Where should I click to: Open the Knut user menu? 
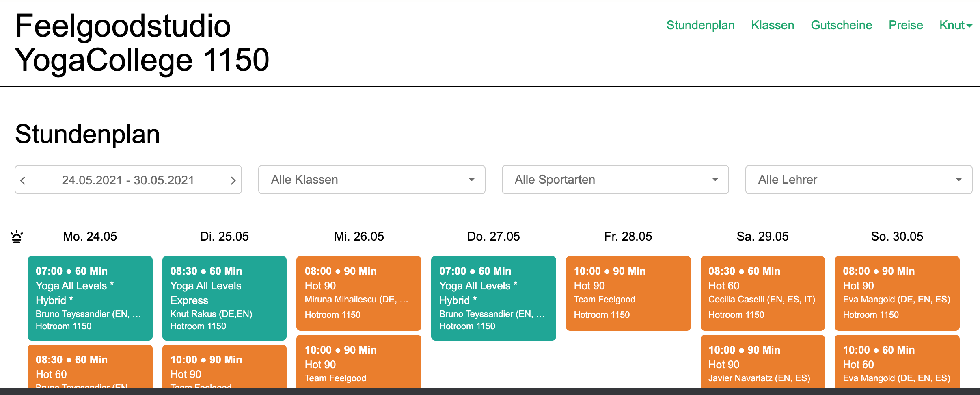[x=955, y=25]
